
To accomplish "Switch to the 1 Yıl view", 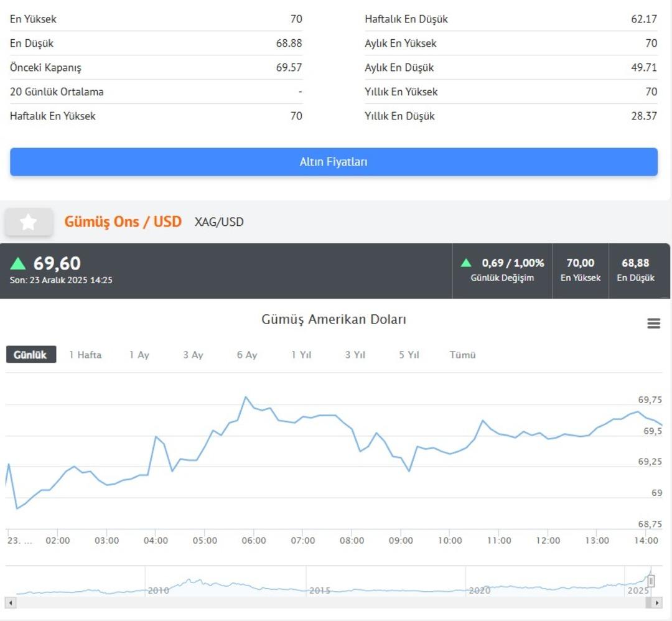I will point(301,355).
